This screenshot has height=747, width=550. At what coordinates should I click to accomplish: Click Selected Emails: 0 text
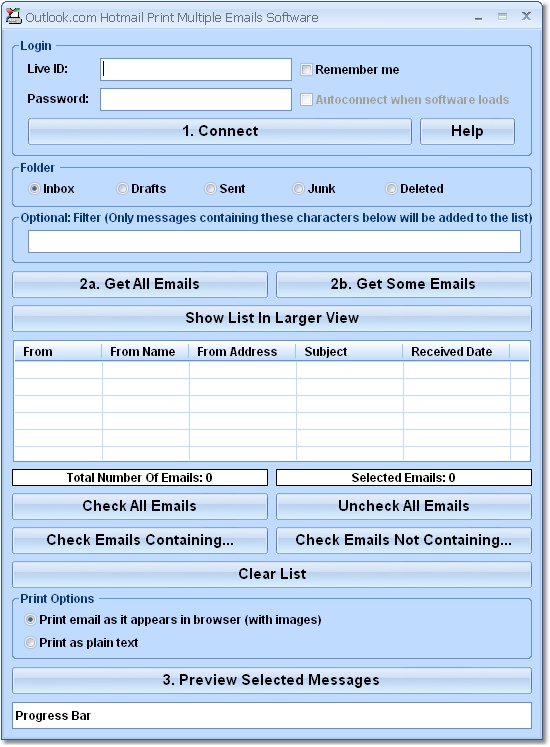[403, 477]
